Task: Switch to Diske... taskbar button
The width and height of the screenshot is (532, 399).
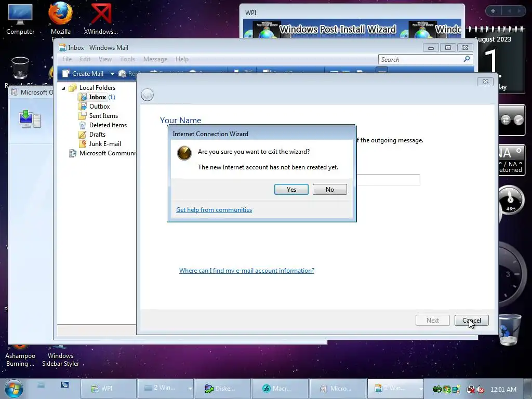Action: (222, 389)
